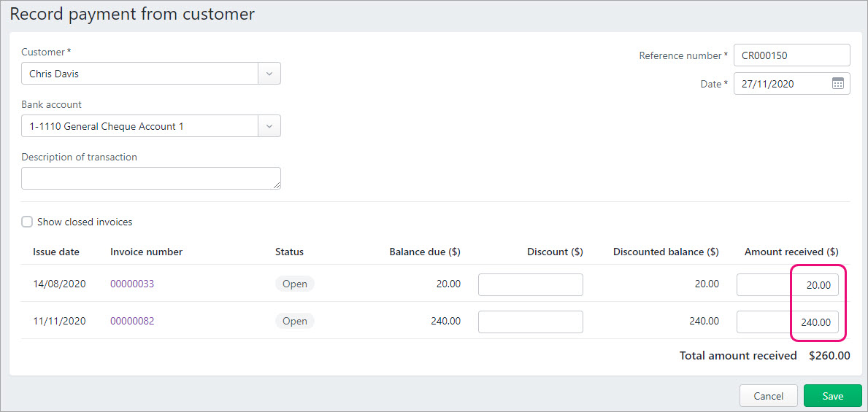The height and width of the screenshot is (412, 868).
Task: Select the $260.00 total amount received
Action: (x=829, y=356)
